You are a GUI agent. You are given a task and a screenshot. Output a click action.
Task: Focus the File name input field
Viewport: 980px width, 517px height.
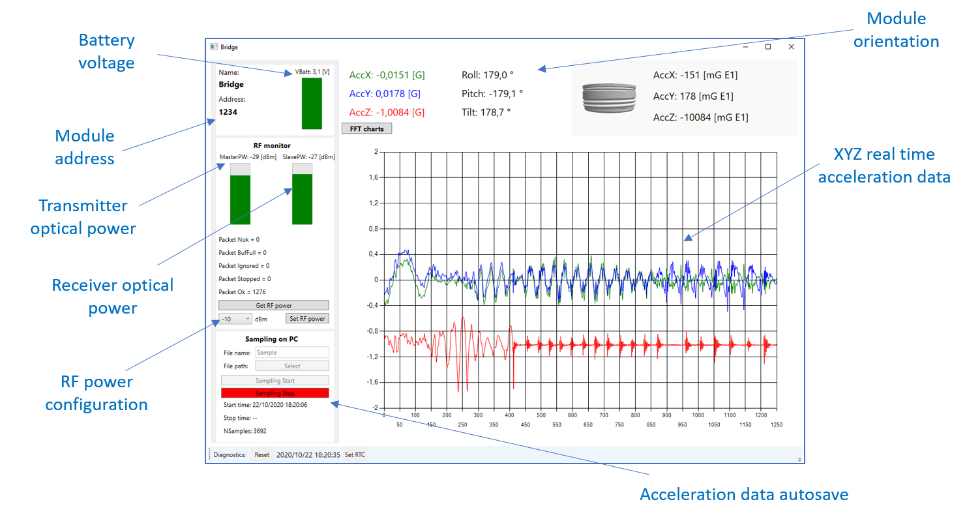tap(291, 353)
